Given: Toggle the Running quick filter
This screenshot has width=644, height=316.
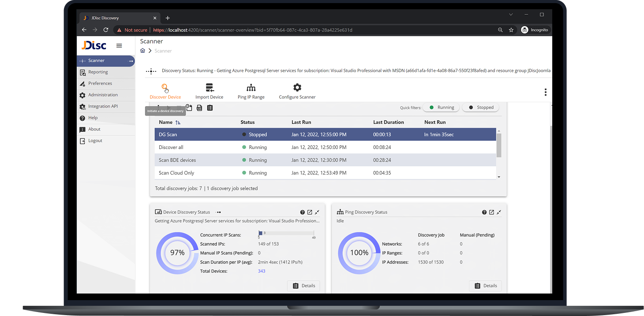Looking at the screenshot, I should 441,108.
